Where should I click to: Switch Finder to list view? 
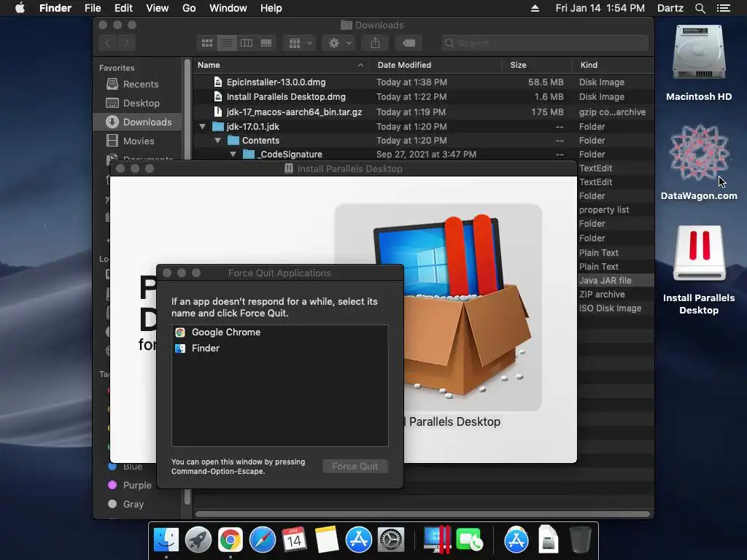tap(227, 43)
